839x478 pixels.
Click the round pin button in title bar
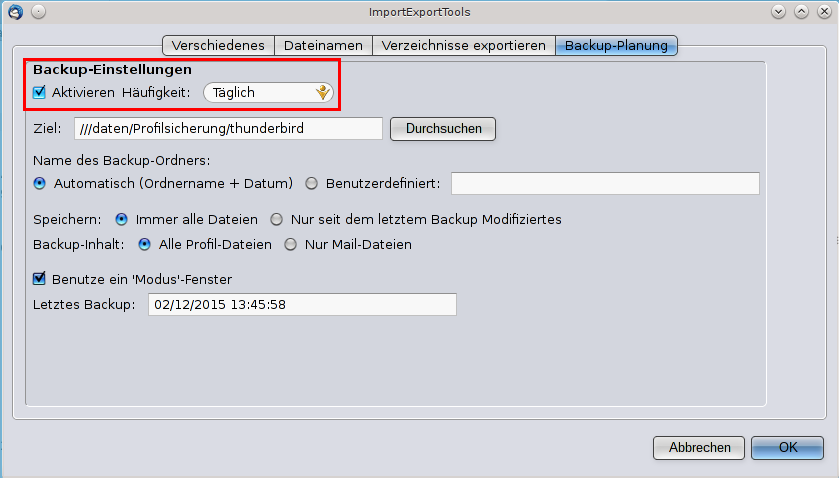pos(39,11)
